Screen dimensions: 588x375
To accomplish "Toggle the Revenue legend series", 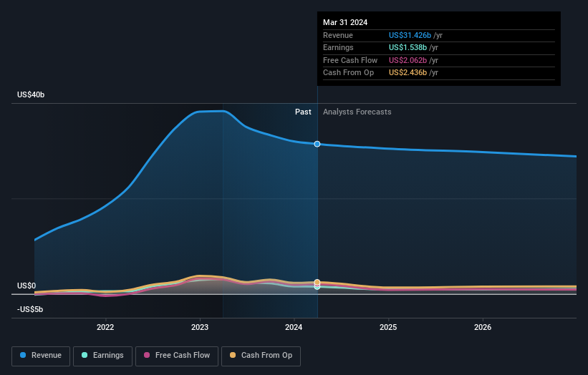I will (x=41, y=356).
